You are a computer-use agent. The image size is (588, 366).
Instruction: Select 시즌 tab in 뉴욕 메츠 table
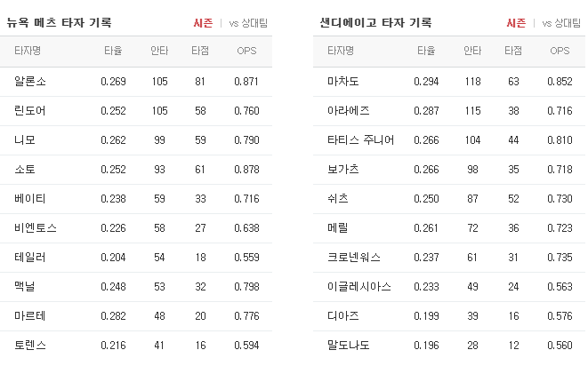coord(203,23)
